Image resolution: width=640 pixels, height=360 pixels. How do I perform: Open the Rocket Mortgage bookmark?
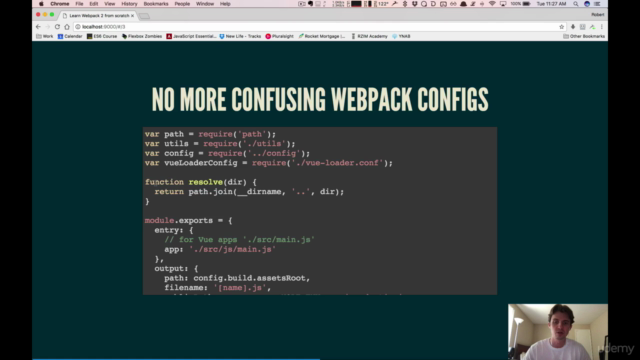(322, 36)
